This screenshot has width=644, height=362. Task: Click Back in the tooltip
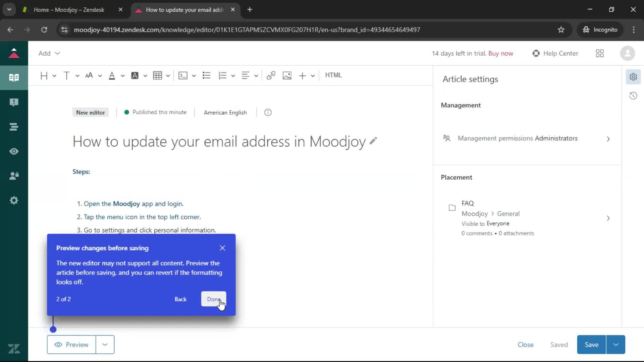(x=180, y=299)
